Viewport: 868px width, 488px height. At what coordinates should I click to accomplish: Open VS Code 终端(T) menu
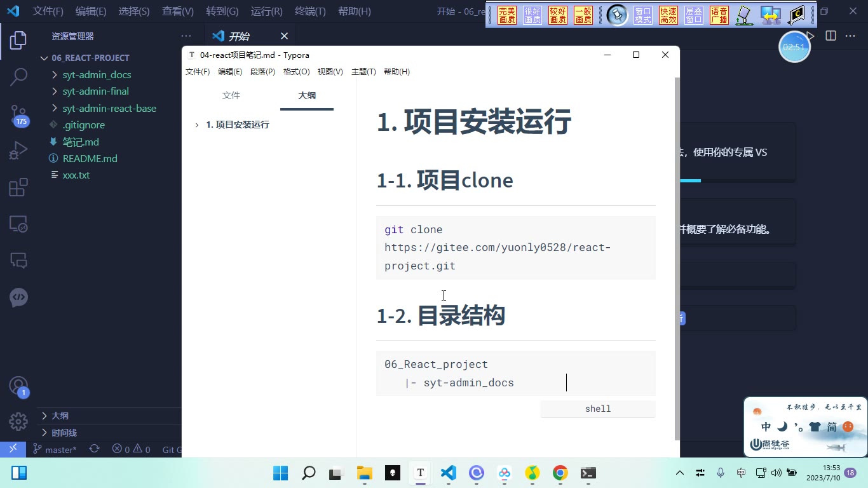click(310, 11)
